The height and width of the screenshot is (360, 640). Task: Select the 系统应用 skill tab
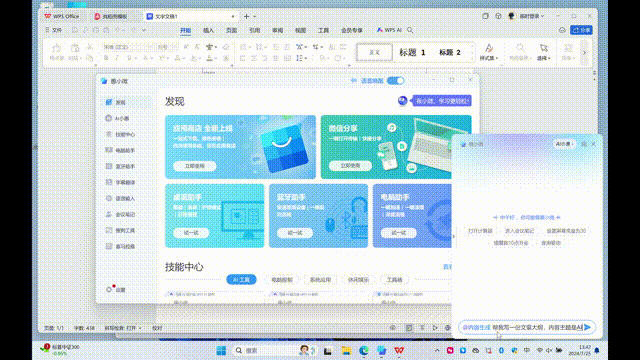point(320,280)
